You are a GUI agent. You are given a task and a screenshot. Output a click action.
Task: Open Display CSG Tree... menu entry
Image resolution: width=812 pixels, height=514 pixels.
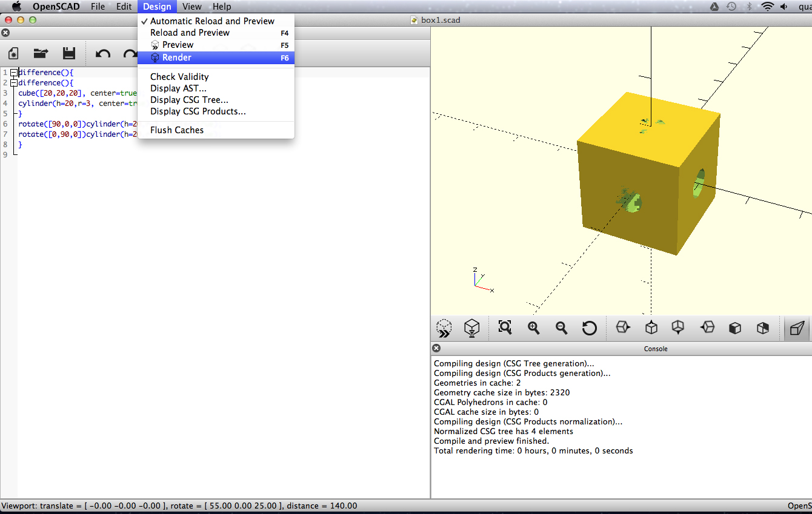coord(216,100)
